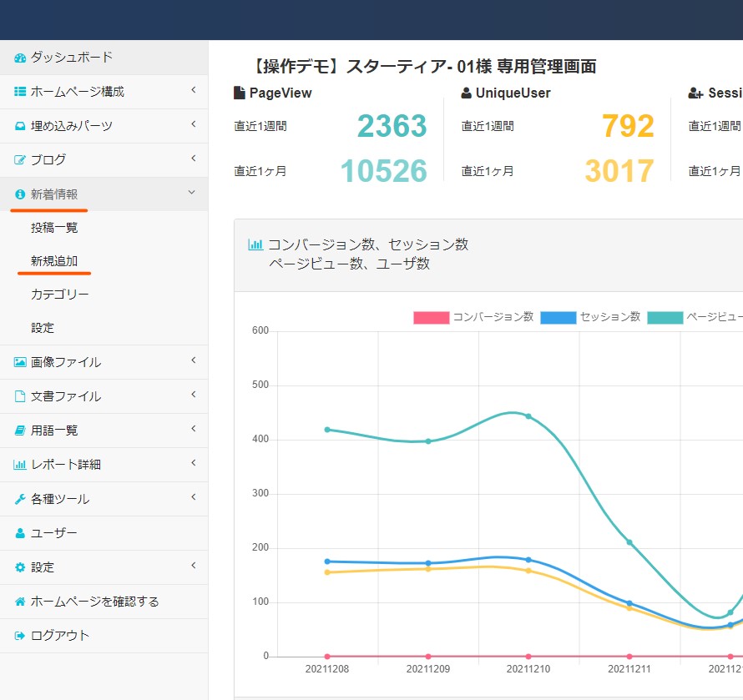The image size is (743, 700).
Task: Click the logout arrow icon
Action: point(20,636)
